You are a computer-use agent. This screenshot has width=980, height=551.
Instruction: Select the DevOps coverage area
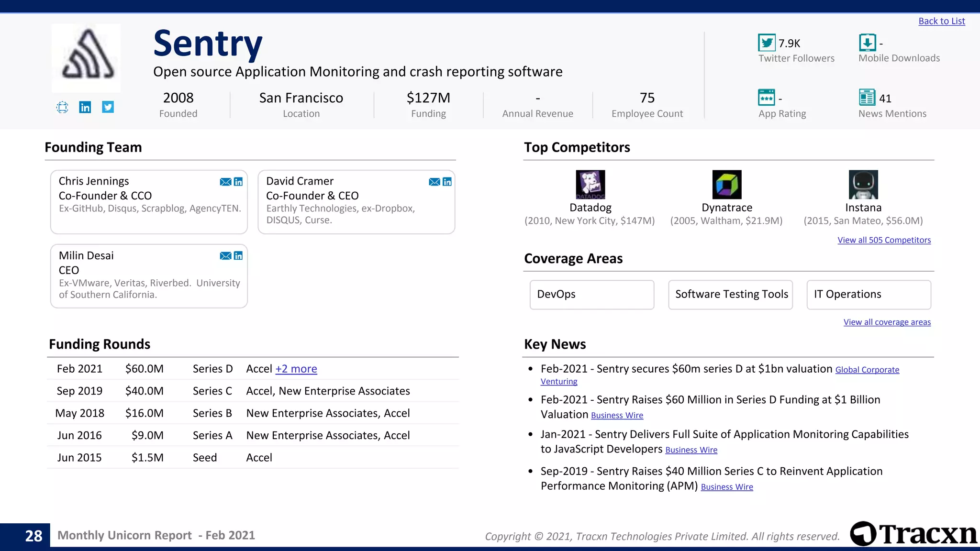tap(592, 295)
